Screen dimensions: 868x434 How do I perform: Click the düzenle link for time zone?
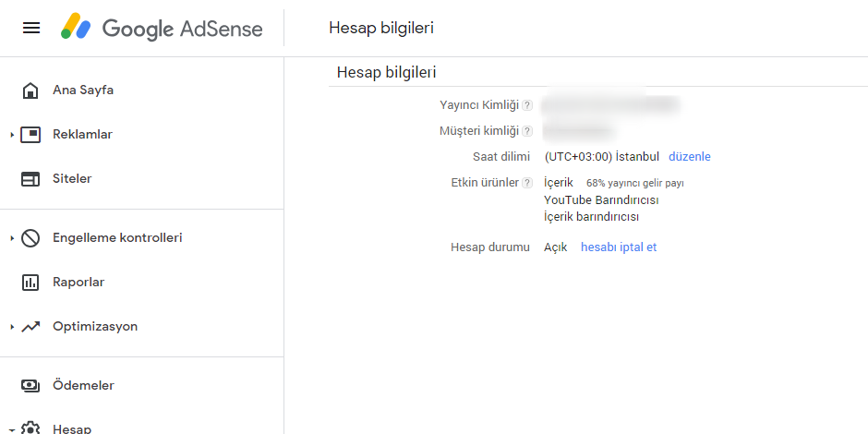(689, 157)
